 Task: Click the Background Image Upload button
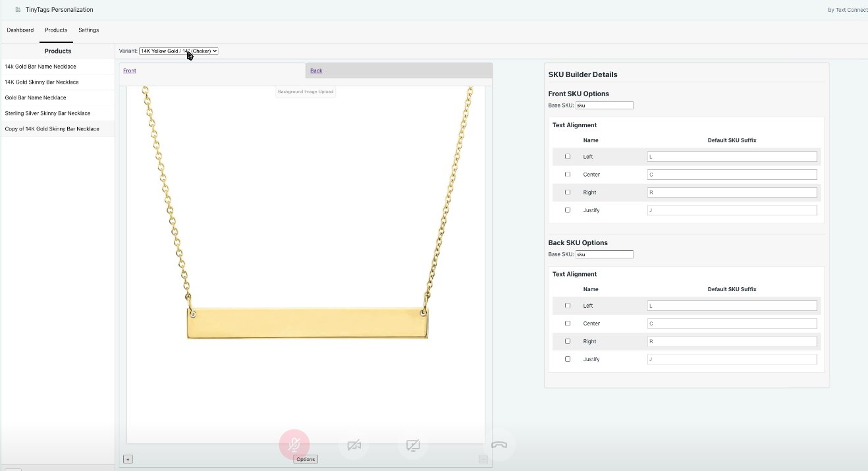point(306,92)
